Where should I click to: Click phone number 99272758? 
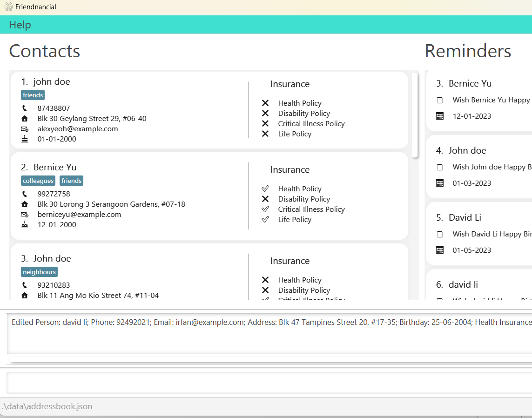pyautogui.click(x=54, y=194)
